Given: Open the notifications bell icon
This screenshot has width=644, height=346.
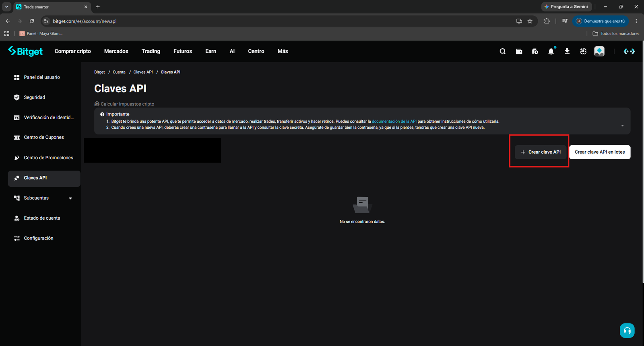Looking at the screenshot, I should (551, 51).
